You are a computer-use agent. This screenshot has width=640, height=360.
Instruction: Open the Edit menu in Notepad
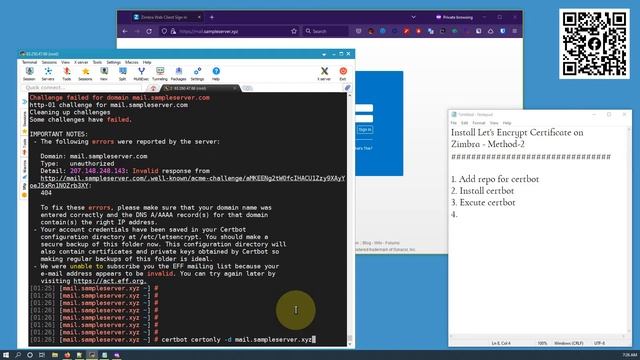[x=464, y=123]
